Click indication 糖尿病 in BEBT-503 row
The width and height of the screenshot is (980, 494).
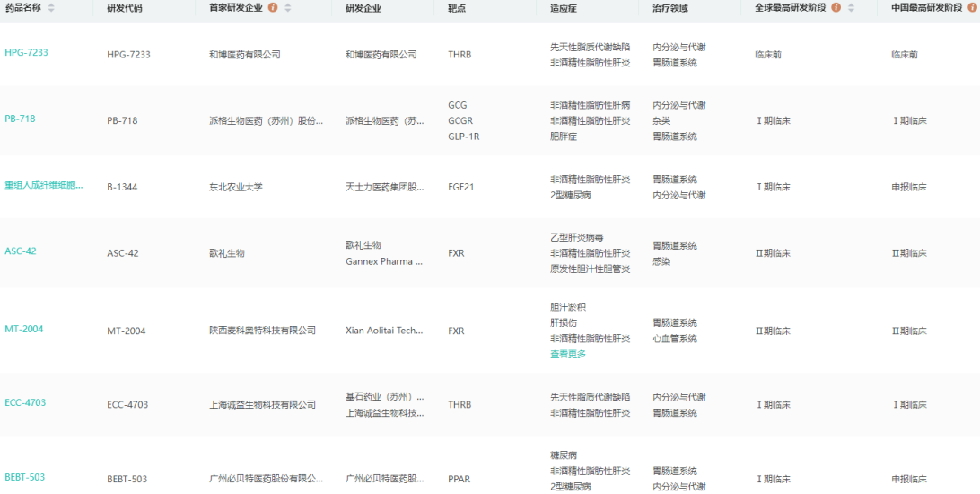pyautogui.click(x=564, y=455)
